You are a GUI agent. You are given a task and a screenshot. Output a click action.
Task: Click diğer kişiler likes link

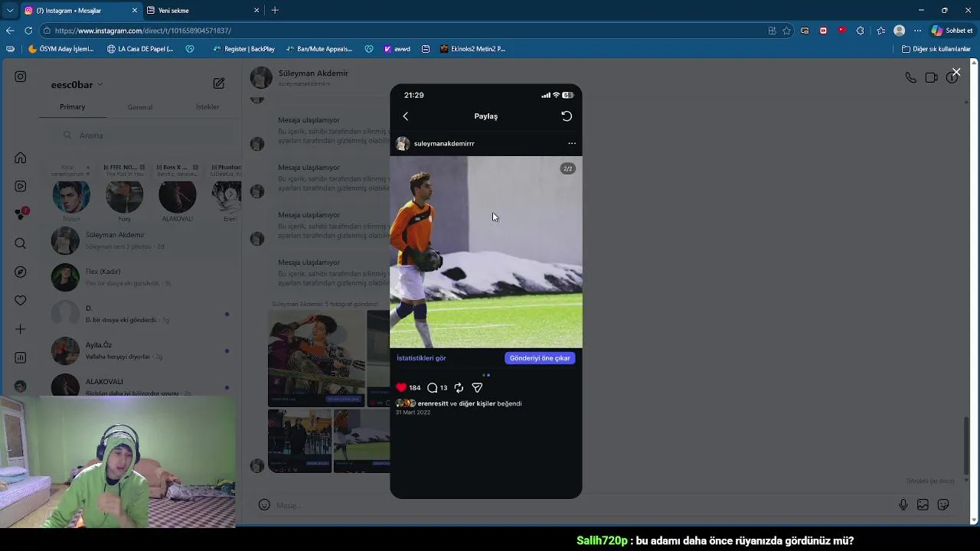477,403
